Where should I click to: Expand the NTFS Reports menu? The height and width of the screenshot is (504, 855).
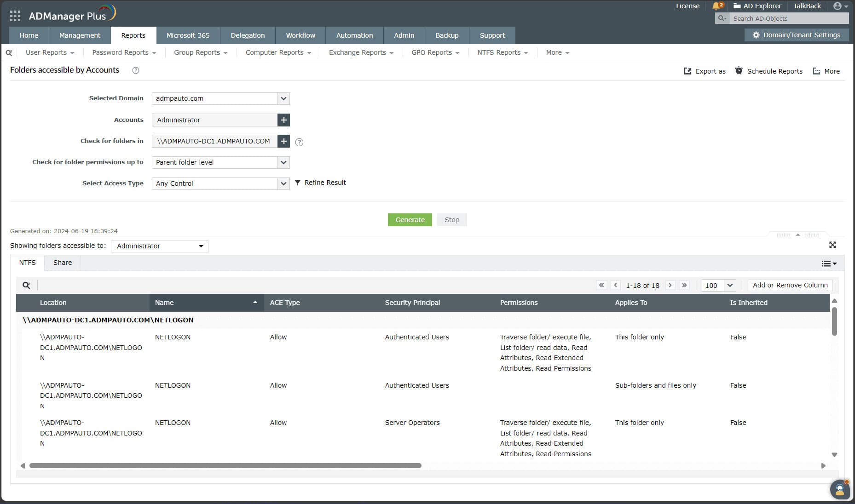503,53
